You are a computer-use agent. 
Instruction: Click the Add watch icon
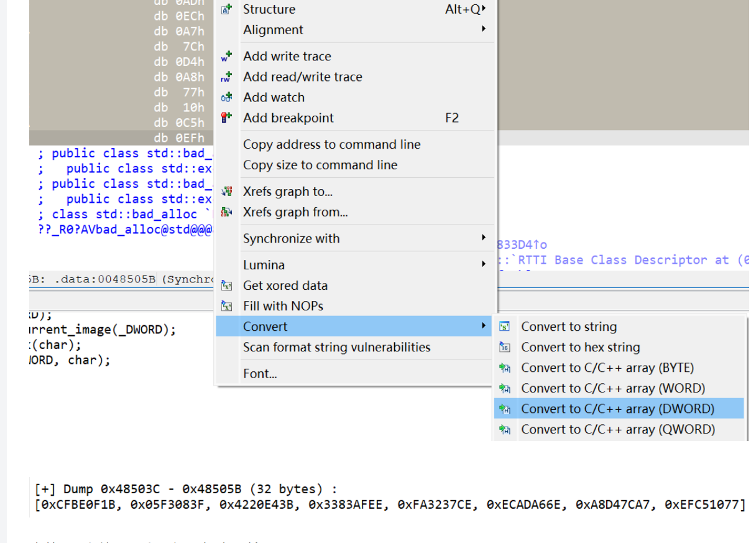[226, 98]
